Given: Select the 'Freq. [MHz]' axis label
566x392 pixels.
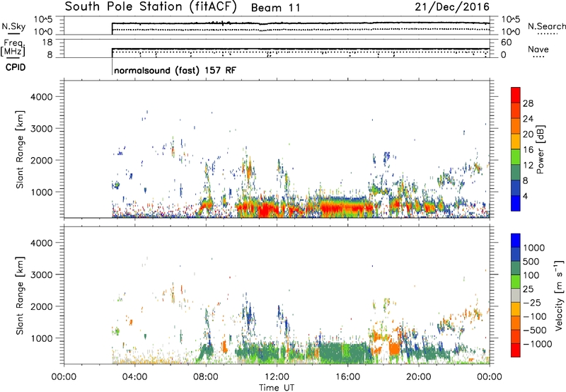Looking at the screenshot, I should 13,48.
